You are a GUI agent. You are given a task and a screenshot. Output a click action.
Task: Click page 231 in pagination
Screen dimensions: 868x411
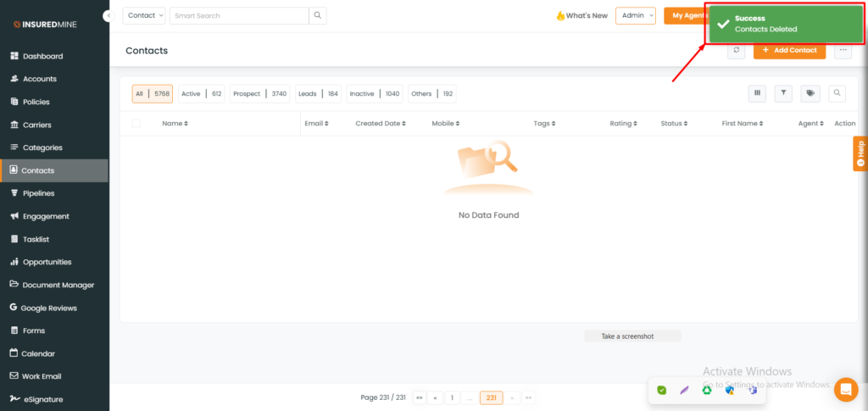coord(491,397)
